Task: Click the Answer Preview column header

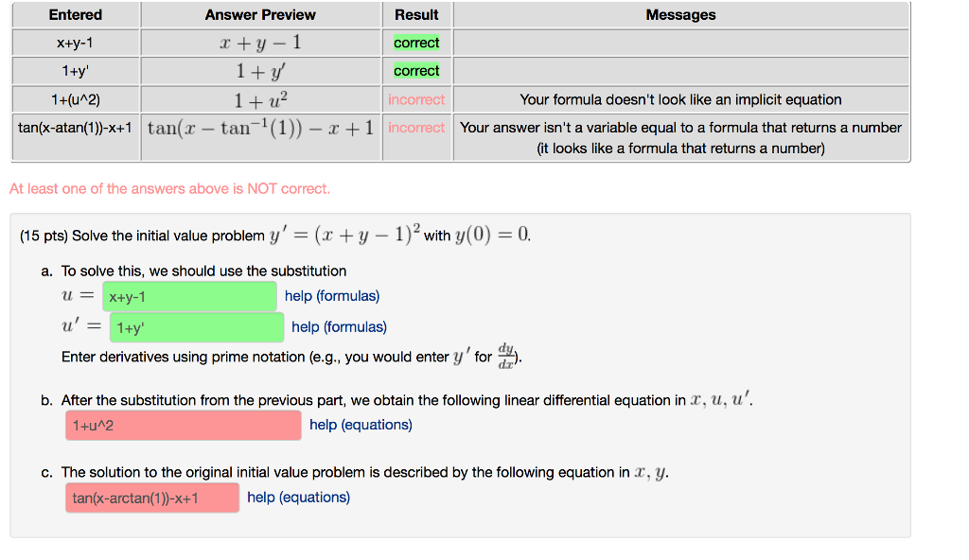Action: coord(260,15)
